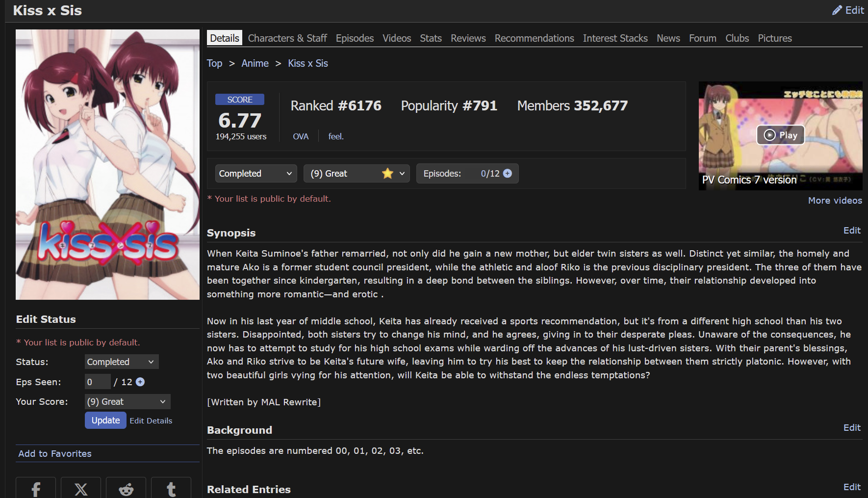
Task: Expand sidebar Your Score dropdown
Action: tap(128, 401)
